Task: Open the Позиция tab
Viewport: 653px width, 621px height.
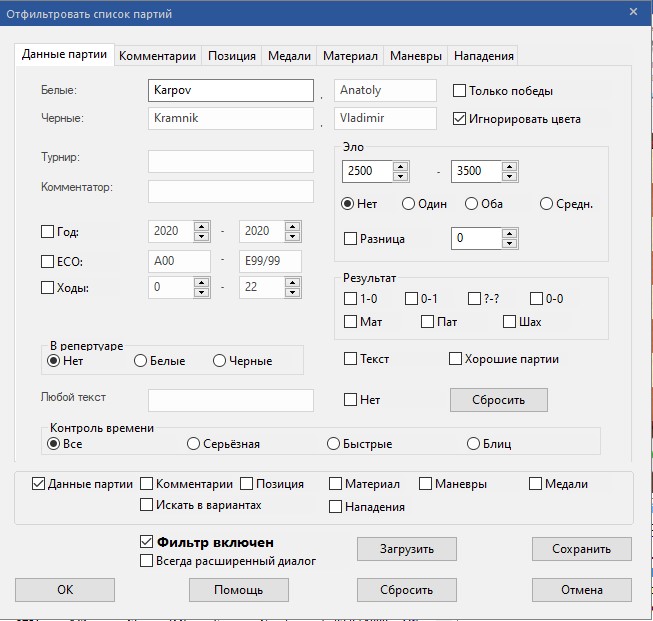Action: (x=232, y=56)
